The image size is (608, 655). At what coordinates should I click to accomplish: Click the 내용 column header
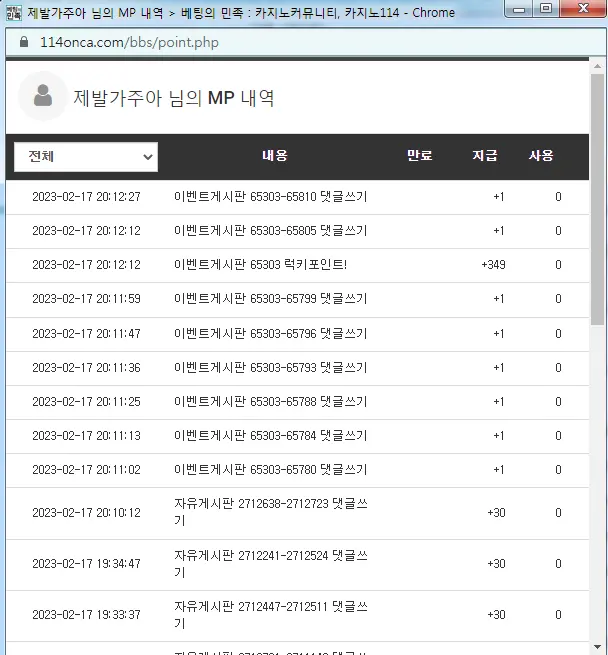click(275, 156)
